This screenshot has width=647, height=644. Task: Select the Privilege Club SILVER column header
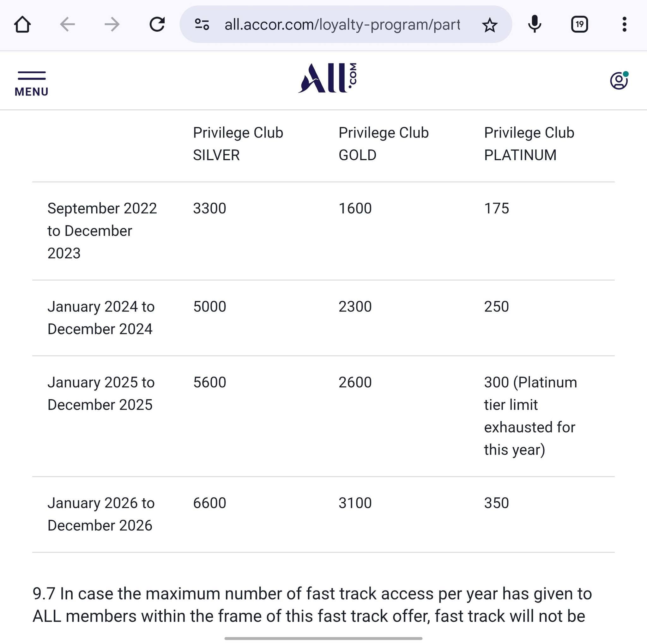pyautogui.click(x=238, y=144)
